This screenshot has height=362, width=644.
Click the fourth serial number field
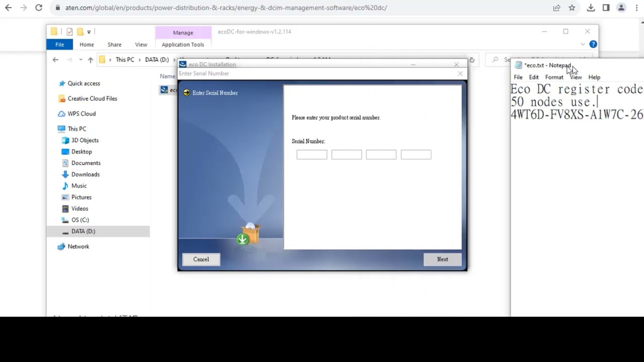tap(416, 154)
